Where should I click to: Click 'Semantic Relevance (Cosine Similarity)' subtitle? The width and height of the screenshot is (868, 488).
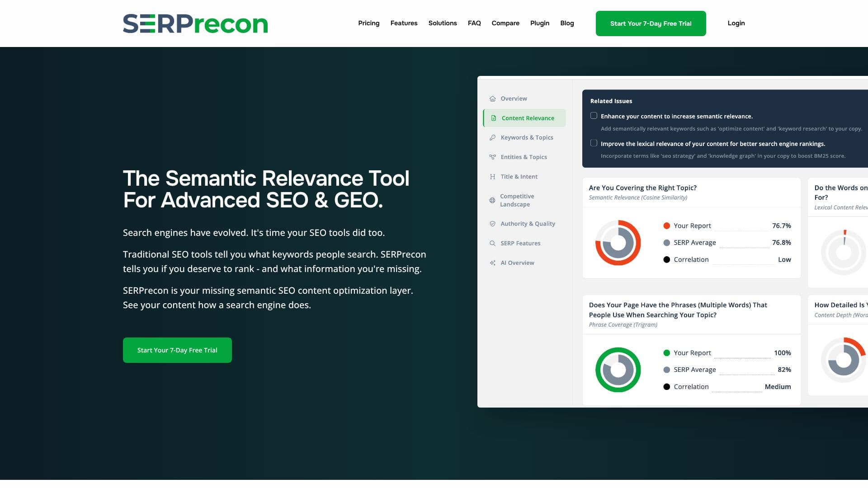[x=638, y=197]
